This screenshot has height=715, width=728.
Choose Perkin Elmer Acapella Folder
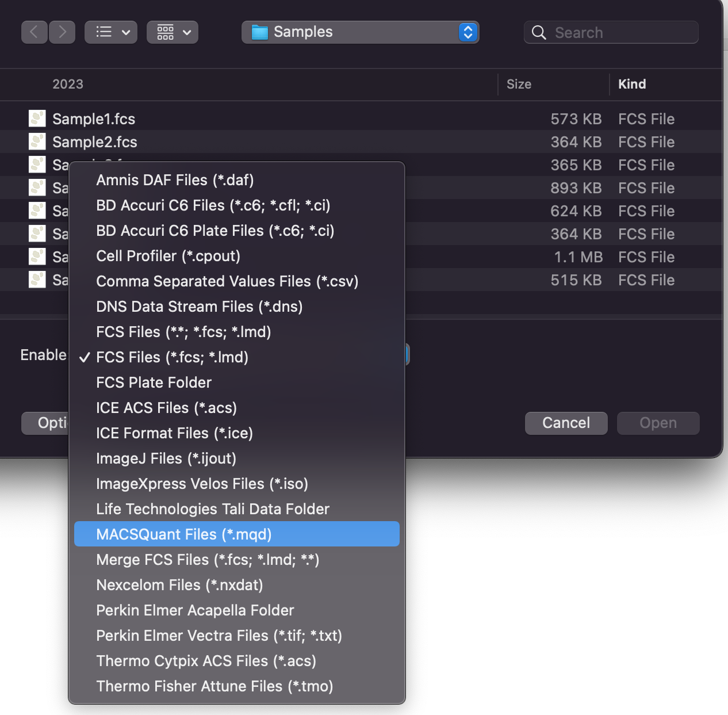point(237,610)
